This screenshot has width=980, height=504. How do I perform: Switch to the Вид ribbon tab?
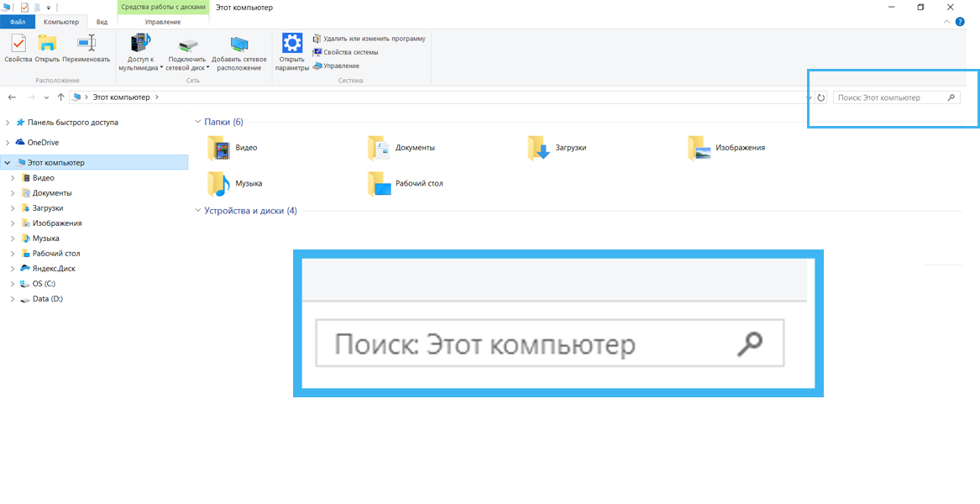(x=102, y=22)
